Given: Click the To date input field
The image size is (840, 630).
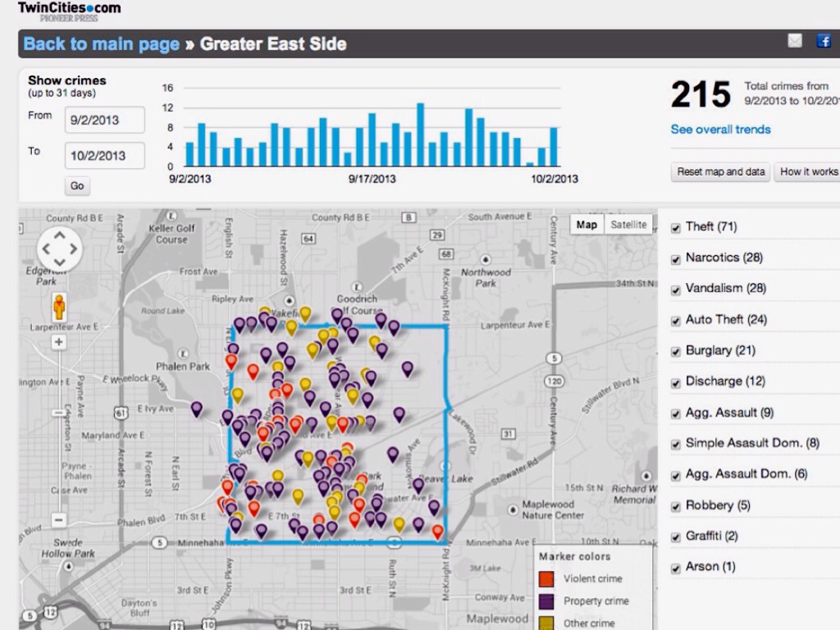Looking at the screenshot, I should click(x=105, y=156).
